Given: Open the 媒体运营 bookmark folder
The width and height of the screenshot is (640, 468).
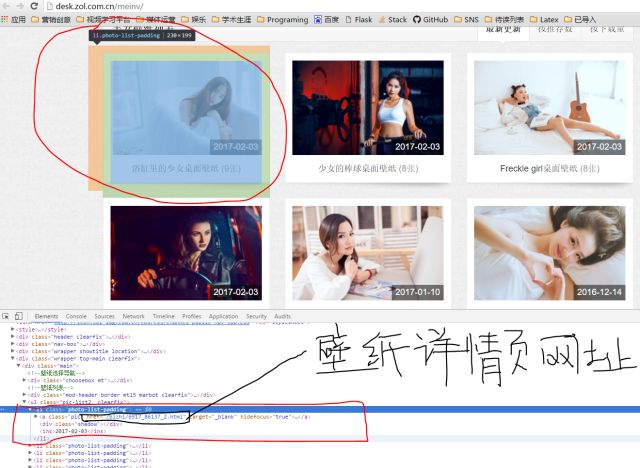Looking at the screenshot, I should [x=156, y=20].
